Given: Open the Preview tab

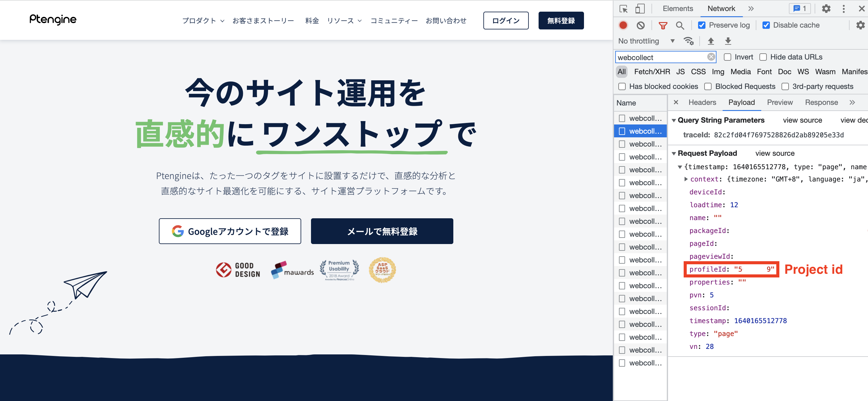Looking at the screenshot, I should [780, 102].
